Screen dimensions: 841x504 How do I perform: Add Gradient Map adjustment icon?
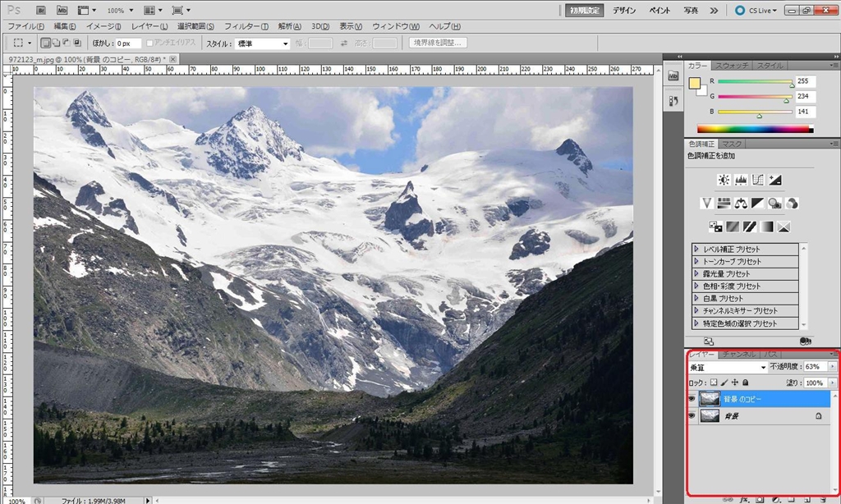point(766,227)
